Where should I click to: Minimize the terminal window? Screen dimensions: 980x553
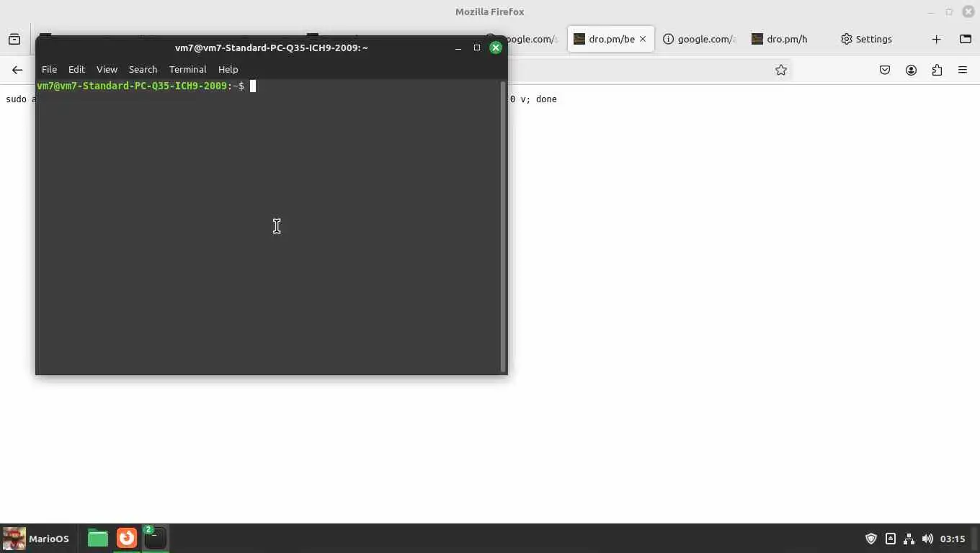tap(458, 48)
